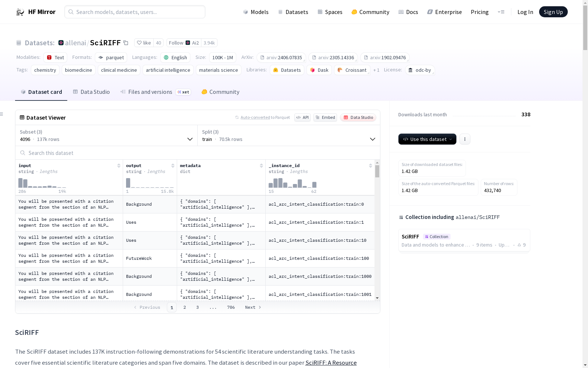Like the SciRIFF dataset
The image size is (588, 368).
144,43
